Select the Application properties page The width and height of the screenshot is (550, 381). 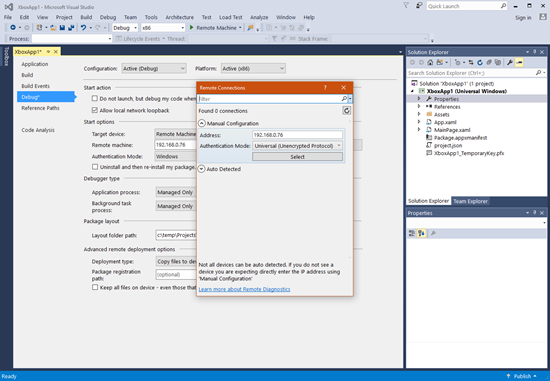pyautogui.click(x=35, y=64)
